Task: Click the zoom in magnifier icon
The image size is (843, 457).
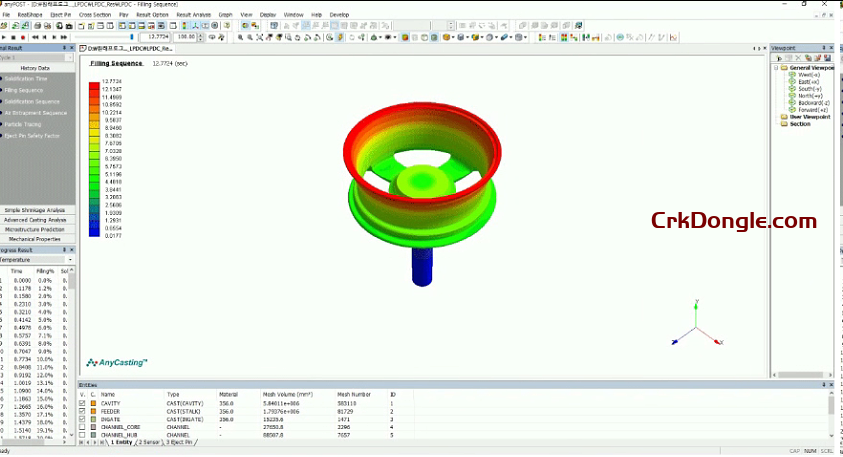Action: 240,38
